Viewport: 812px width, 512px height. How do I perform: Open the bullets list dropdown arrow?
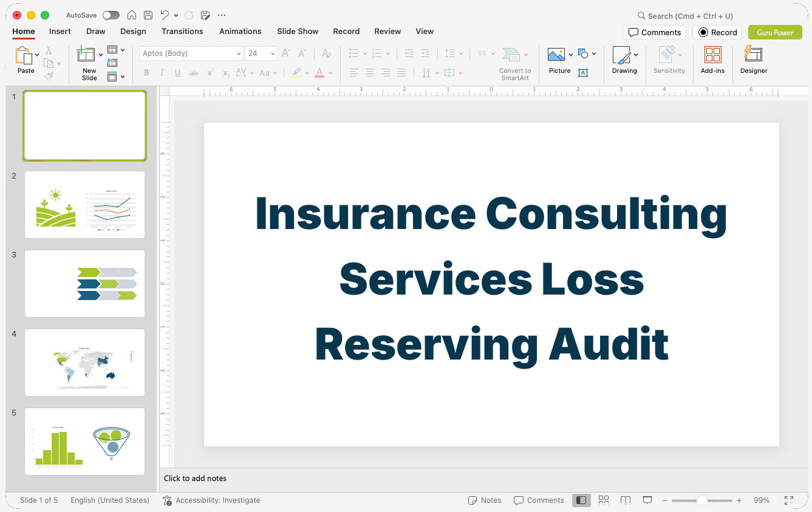[365, 53]
